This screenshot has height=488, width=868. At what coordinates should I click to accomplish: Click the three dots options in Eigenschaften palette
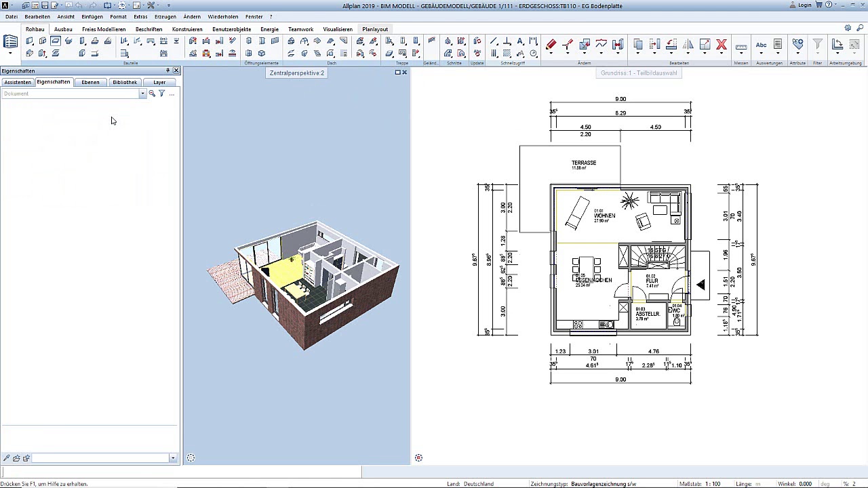tap(172, 94)
